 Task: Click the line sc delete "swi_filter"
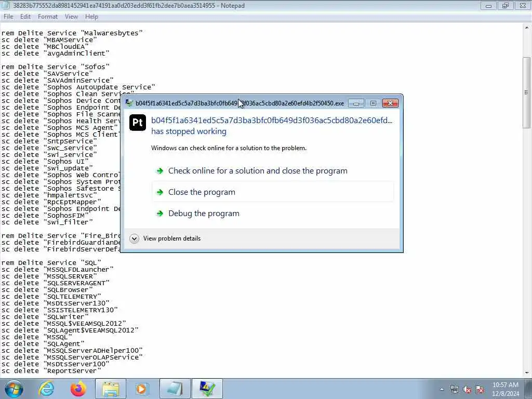point(47,222)
